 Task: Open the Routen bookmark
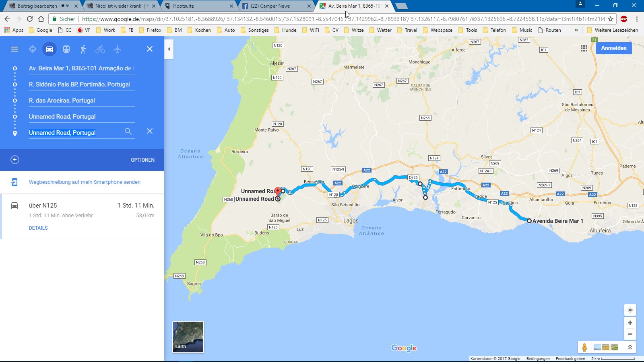point(549,30)
